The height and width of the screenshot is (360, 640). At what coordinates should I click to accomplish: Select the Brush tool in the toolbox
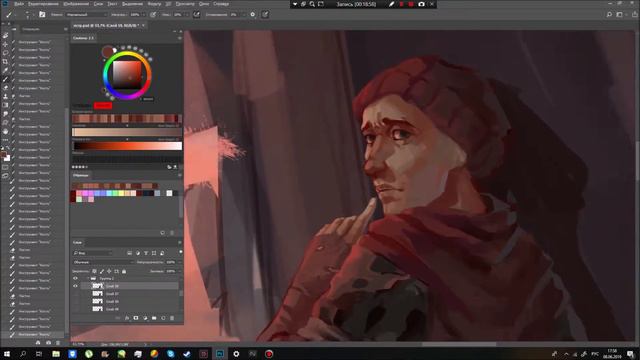[x=5, y=79]
